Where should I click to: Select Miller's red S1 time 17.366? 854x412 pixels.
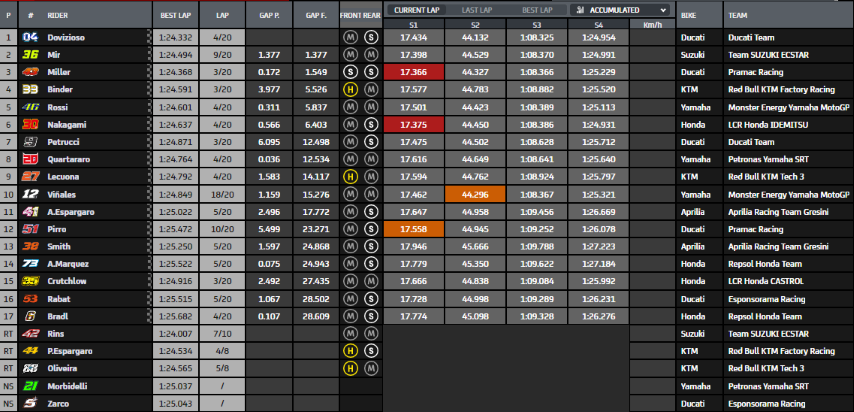(412, 72)
